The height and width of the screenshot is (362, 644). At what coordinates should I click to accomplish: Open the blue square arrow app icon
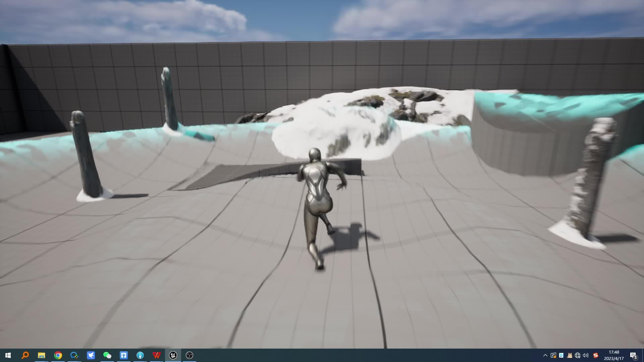[x=123, y=355]
